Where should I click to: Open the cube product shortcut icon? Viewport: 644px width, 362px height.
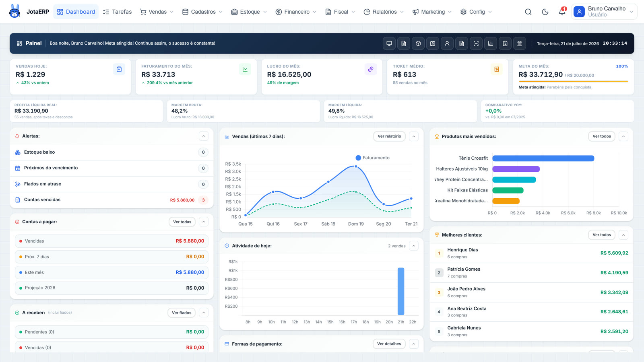pos(418,43)
